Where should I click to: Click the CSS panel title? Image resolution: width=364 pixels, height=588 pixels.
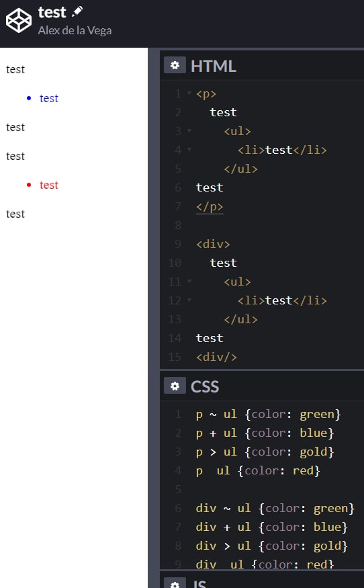coord(205,386)
